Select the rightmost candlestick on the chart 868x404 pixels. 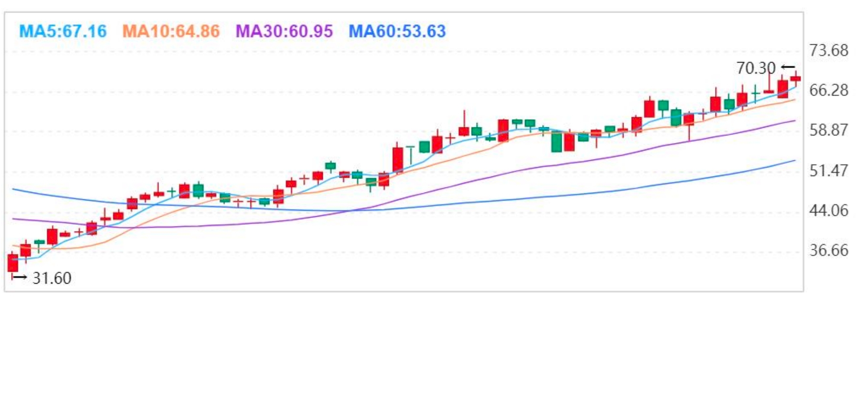point(796,79)
